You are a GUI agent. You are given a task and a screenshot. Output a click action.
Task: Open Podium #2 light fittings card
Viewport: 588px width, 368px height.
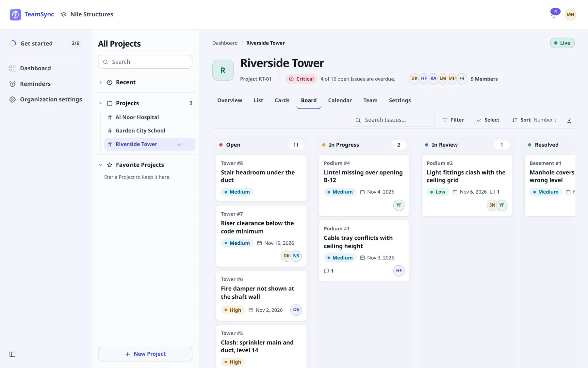[467, 185]
